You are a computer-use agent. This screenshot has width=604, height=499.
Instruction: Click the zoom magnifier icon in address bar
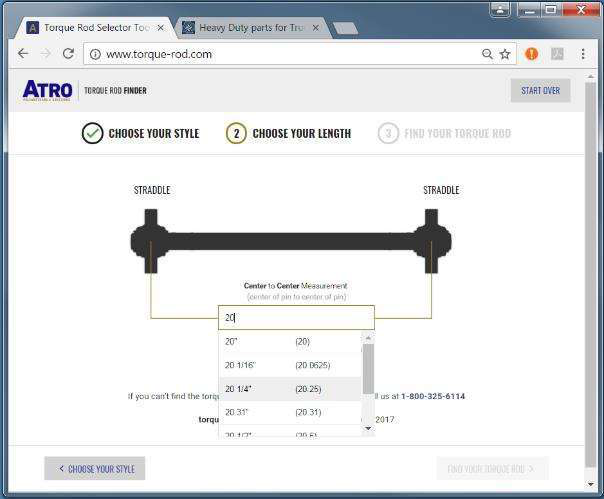tap(487, 54)
